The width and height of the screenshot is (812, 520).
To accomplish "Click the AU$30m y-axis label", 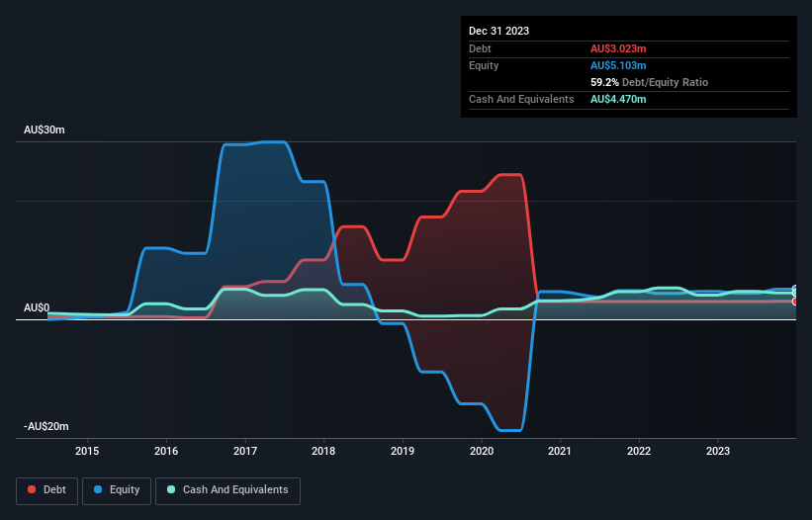I will 45,130.
